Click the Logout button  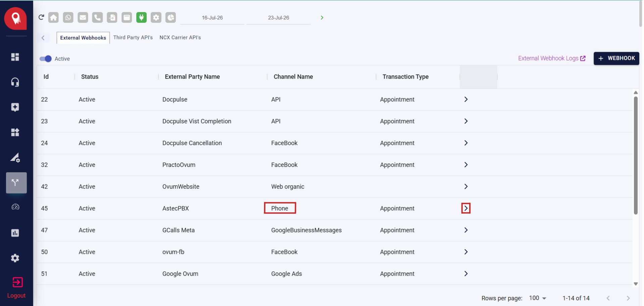point(16,288)
